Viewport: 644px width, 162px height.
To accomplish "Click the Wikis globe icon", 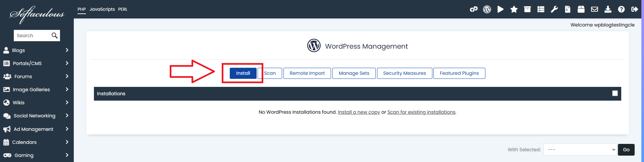I will [x=6, y=103].
